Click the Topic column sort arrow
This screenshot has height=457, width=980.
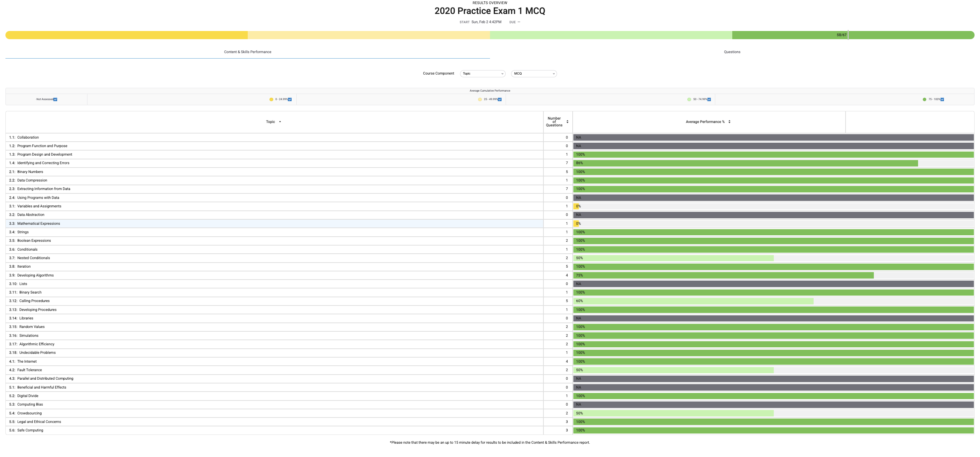pos(280,122)
